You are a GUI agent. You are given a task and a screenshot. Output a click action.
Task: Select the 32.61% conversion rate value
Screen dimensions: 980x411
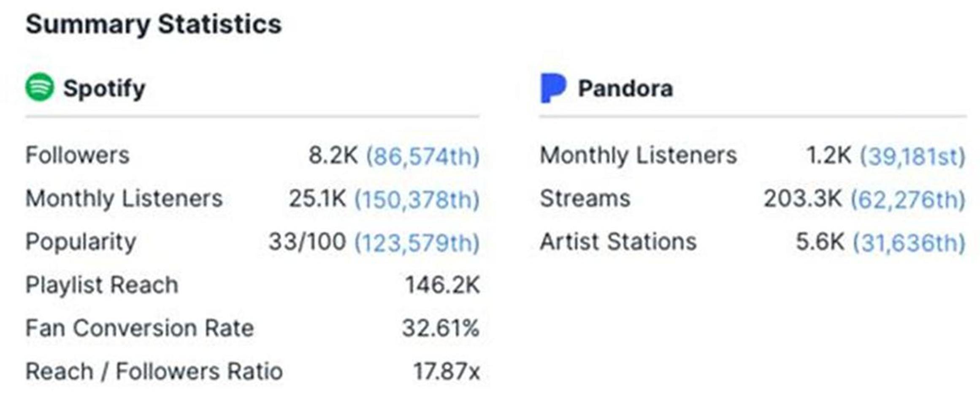pos(441,328)
